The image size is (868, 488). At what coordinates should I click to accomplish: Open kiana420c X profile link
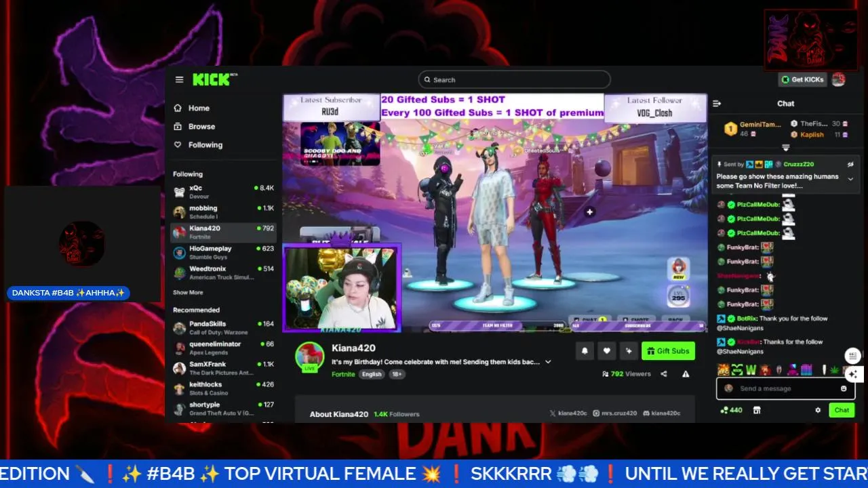[x=568, y=413]
